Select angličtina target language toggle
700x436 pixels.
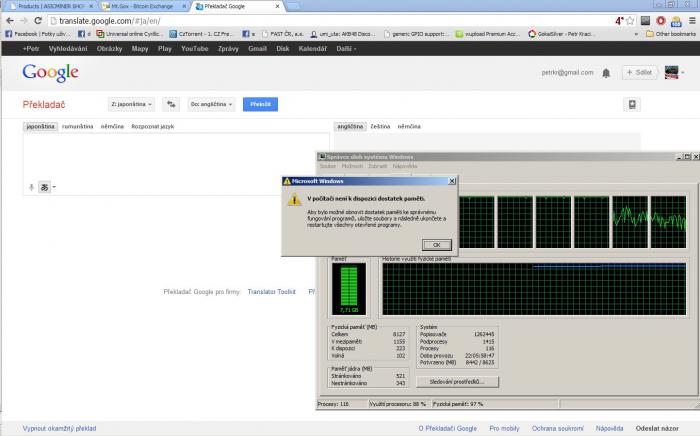350,126
